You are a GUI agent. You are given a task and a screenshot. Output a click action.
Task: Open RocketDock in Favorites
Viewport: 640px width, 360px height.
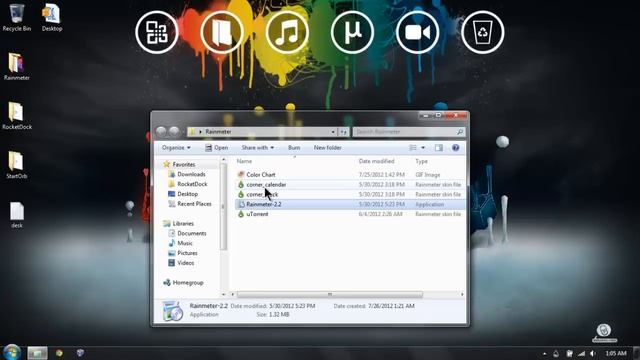[x=192, y=184]
